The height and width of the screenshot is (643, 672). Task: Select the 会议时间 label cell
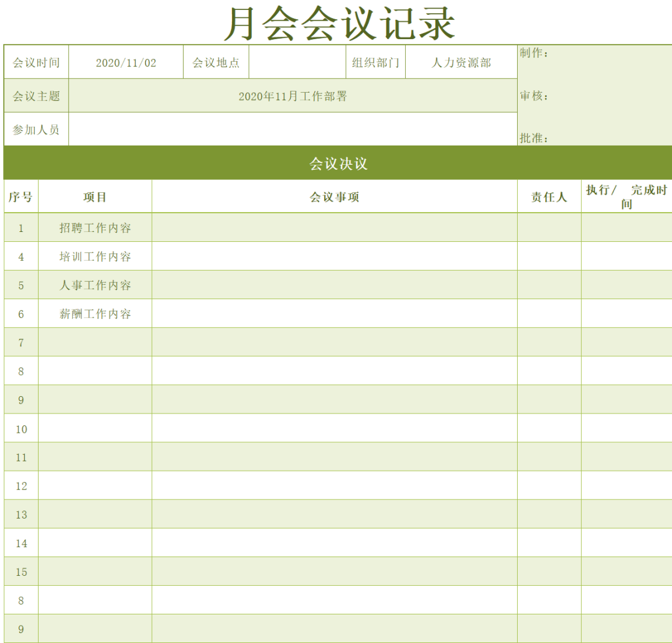[37, 62]
